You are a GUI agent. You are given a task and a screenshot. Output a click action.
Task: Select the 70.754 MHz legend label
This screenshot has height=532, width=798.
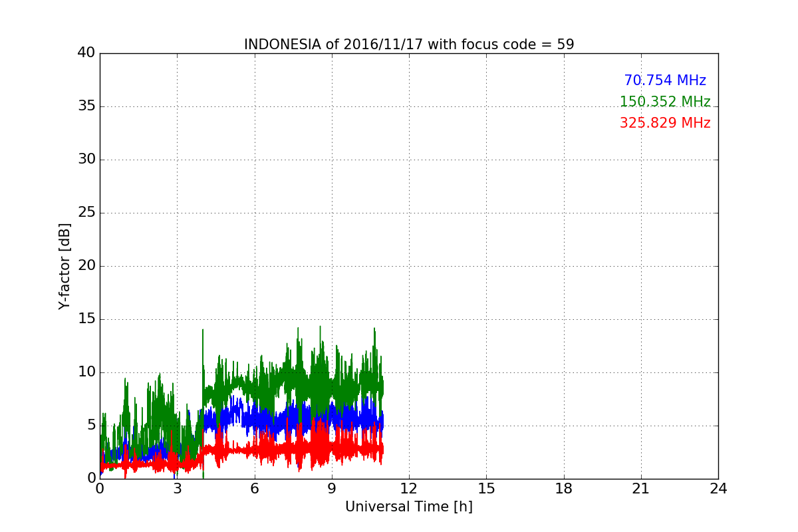[665, 80]
